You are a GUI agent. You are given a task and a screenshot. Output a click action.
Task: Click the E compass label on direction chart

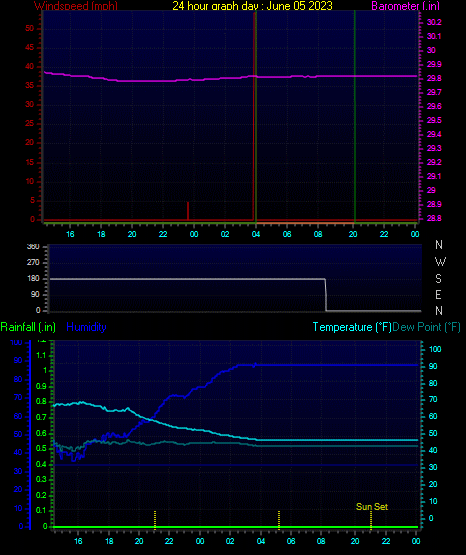point(438,294)
